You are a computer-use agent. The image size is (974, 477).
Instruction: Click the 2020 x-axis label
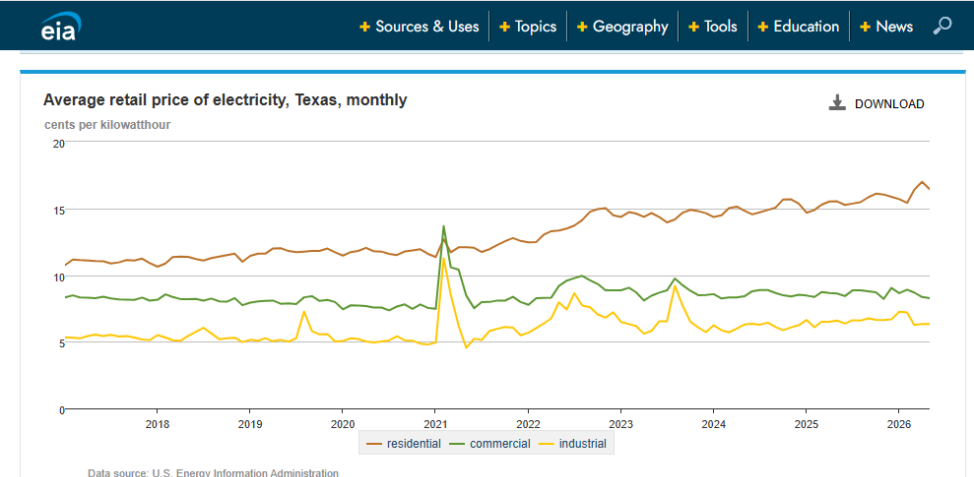pos(342,424)
